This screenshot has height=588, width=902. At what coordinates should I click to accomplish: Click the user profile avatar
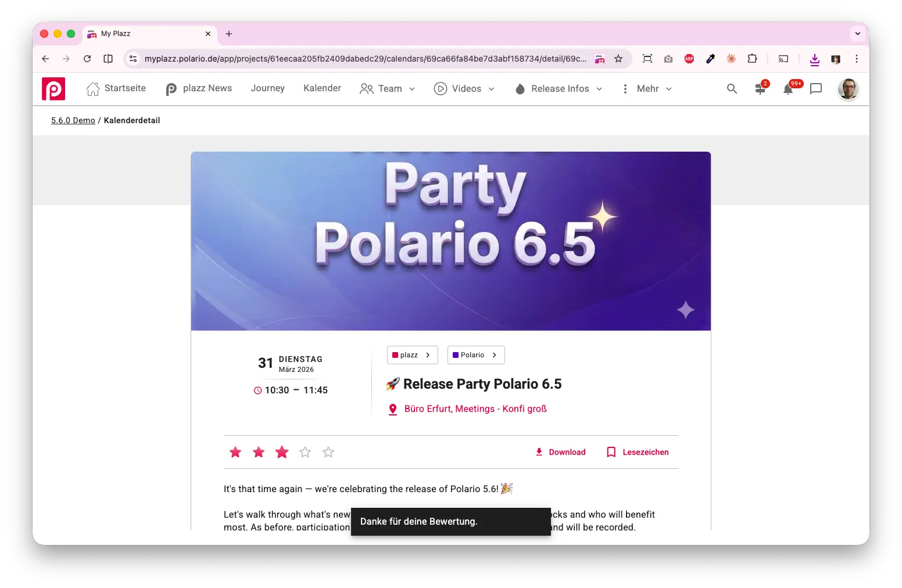[848, 89]
